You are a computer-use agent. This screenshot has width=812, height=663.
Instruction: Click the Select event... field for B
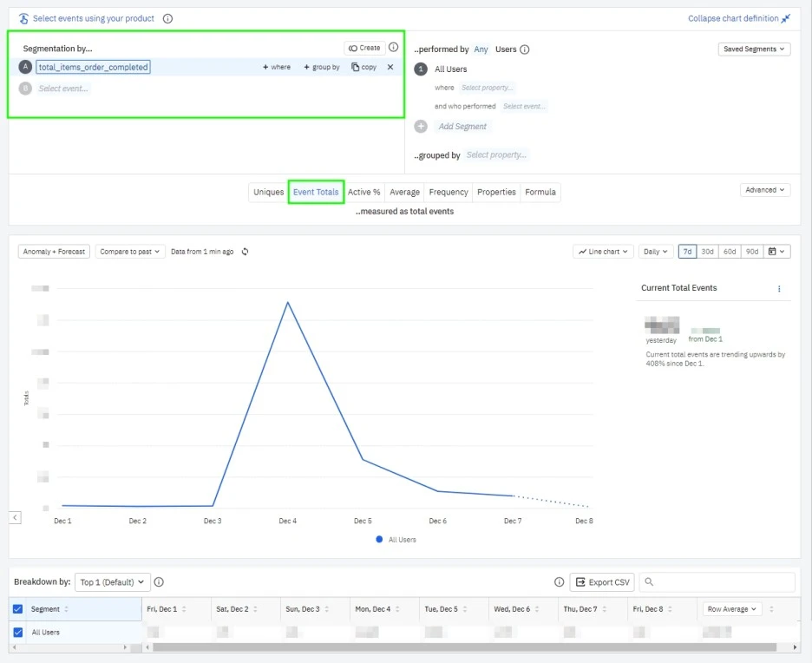(63, 89)
